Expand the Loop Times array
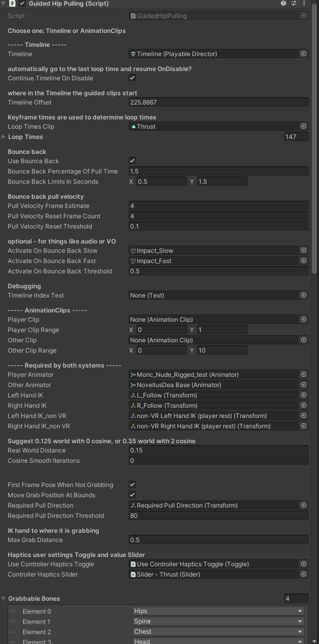This screenshot has width=319, height=644. (4, 137)
